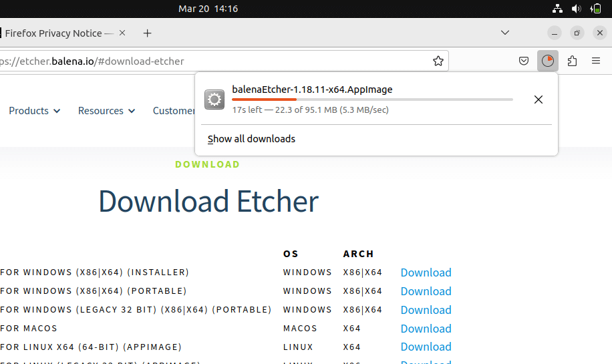Screen dimensions: 612x364
Task: Download Linux x64 AppImage
Action: (426, 347)
